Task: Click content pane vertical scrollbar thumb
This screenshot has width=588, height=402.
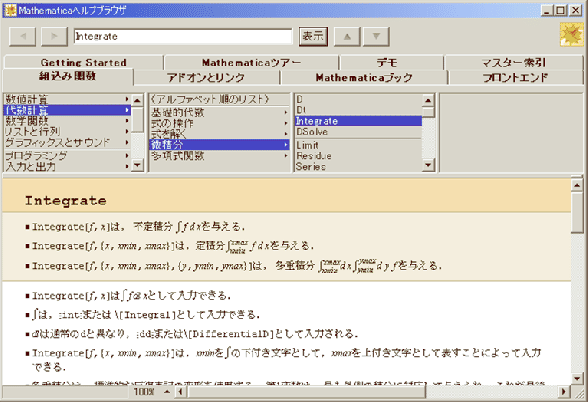Action: click(577, 212)
